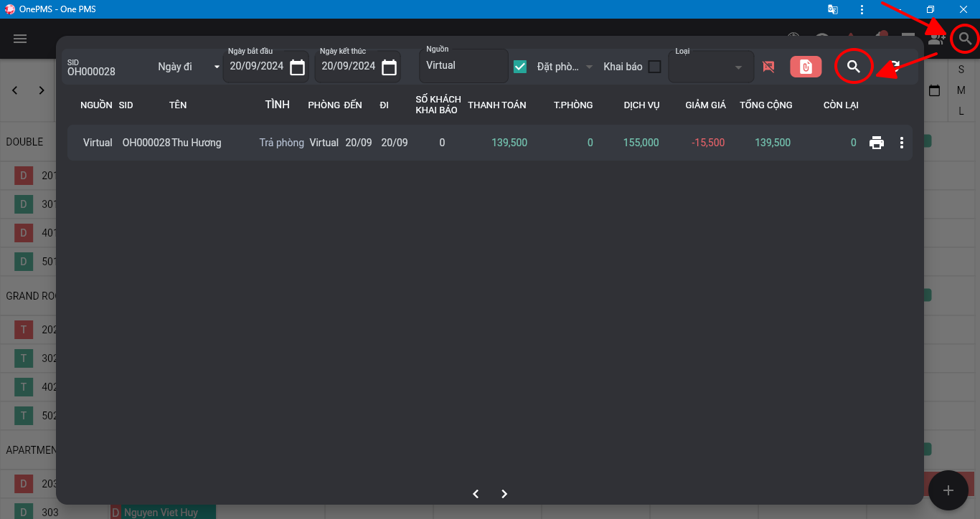Open the Ngày đi dropdown
Image resolution: width=980 pixels, height=519 pixels.
click(189, 67)
